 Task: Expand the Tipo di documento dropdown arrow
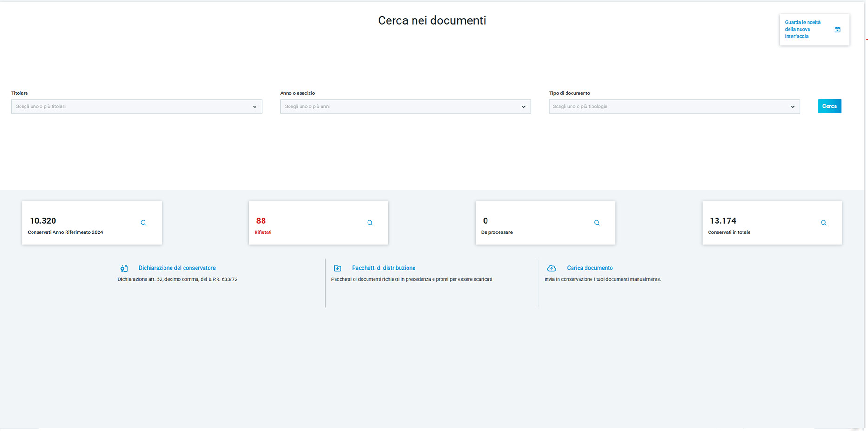pyautogui.click(x=792, y=107)
